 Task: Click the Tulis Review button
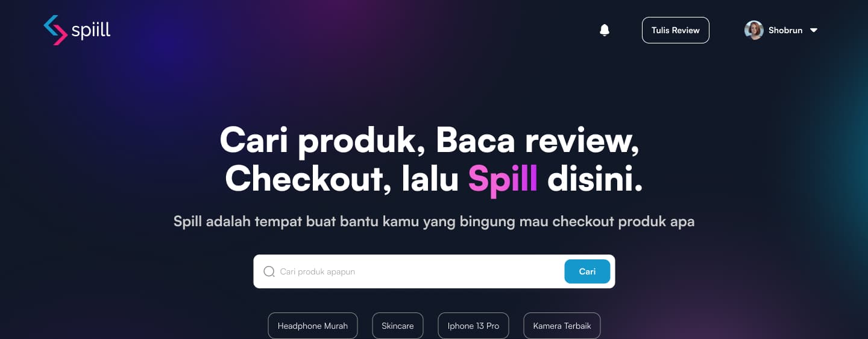point(676,30)
